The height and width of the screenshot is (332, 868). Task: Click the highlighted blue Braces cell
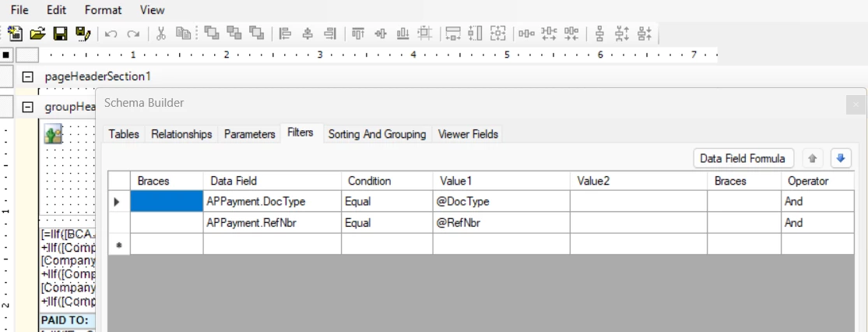[x=167, y=202]
